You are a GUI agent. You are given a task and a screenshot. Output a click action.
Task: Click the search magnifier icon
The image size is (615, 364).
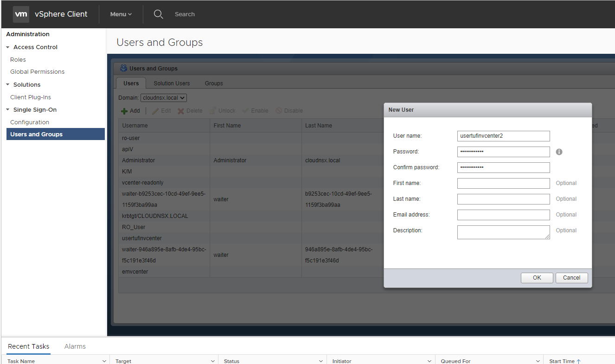pyautogui.click(x=158, y=14)
